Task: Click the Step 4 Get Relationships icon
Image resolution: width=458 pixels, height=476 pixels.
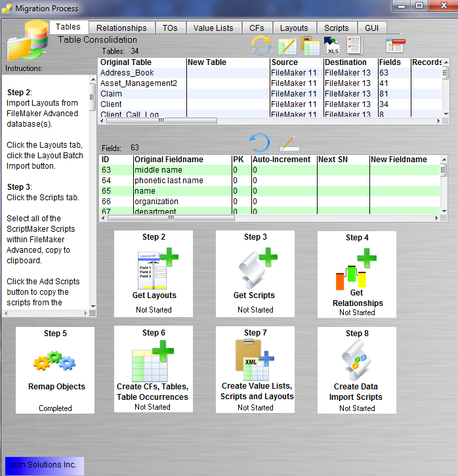Action: point(356,269)
